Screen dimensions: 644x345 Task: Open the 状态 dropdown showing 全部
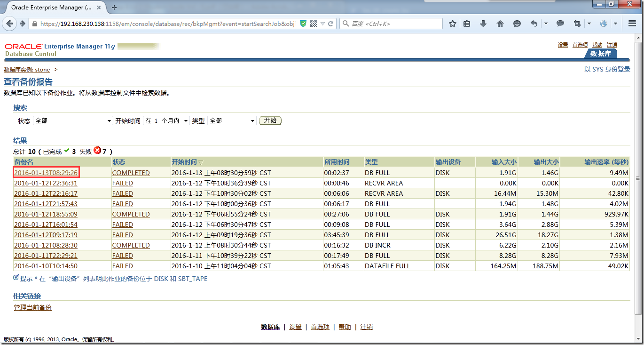pyautogui.click(x=73, y=121)
